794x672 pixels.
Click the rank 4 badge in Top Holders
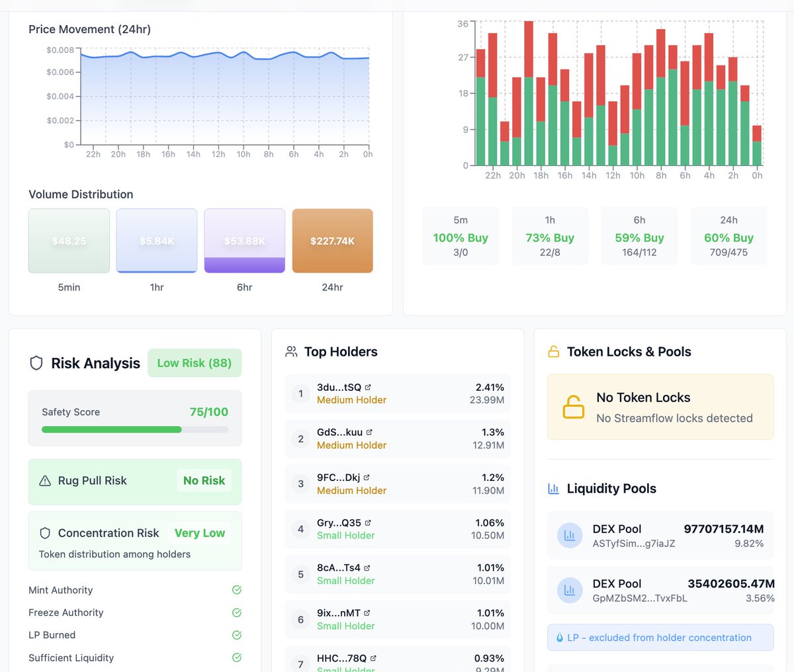coord(300,529)
